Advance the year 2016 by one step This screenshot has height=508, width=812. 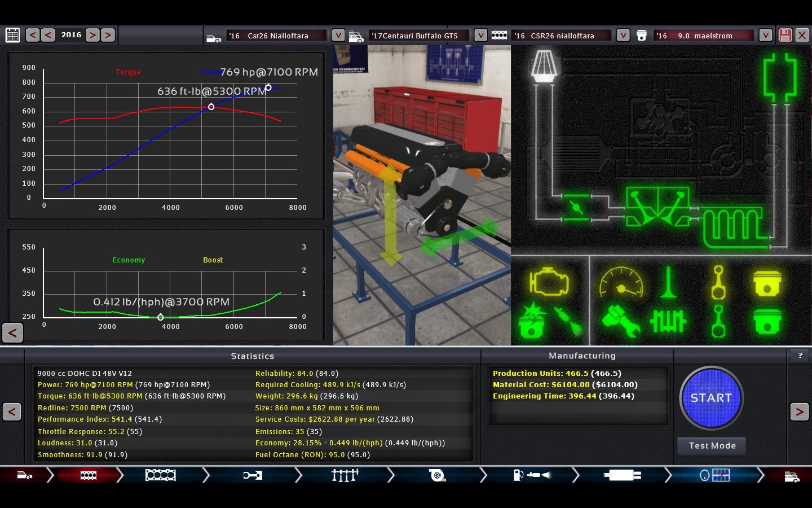[93, 36]
